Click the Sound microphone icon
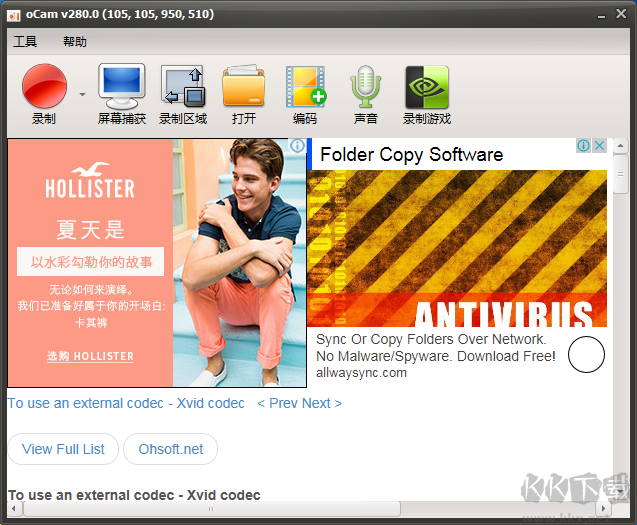 (366, 87)
